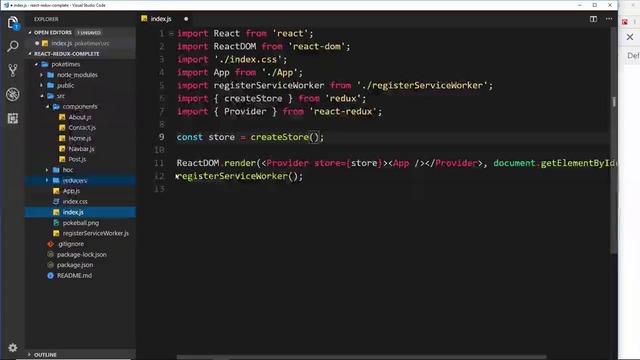The image size is (640, 360).
Task: Click the X icon in right window
Action: coord(630,37)
